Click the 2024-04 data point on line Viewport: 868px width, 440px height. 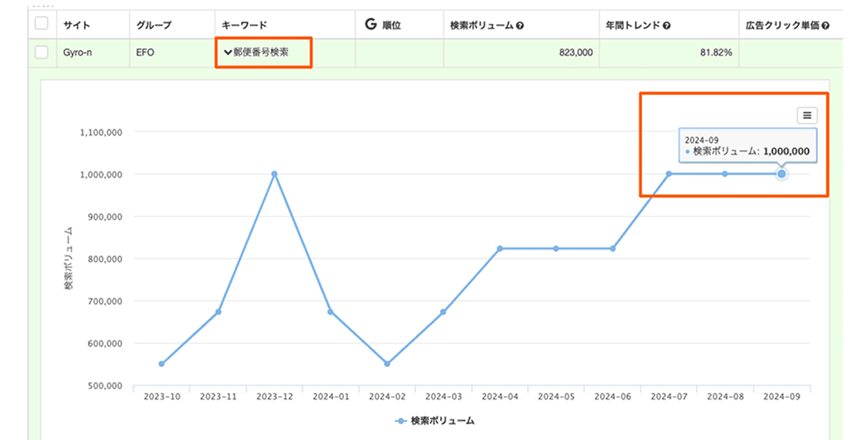(499, 248)
